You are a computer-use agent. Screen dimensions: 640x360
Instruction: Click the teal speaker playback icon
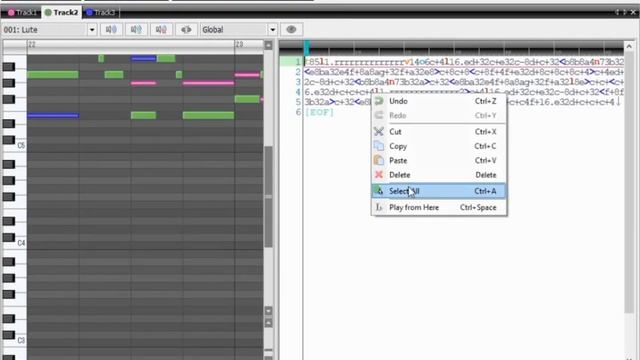[136, 29]
